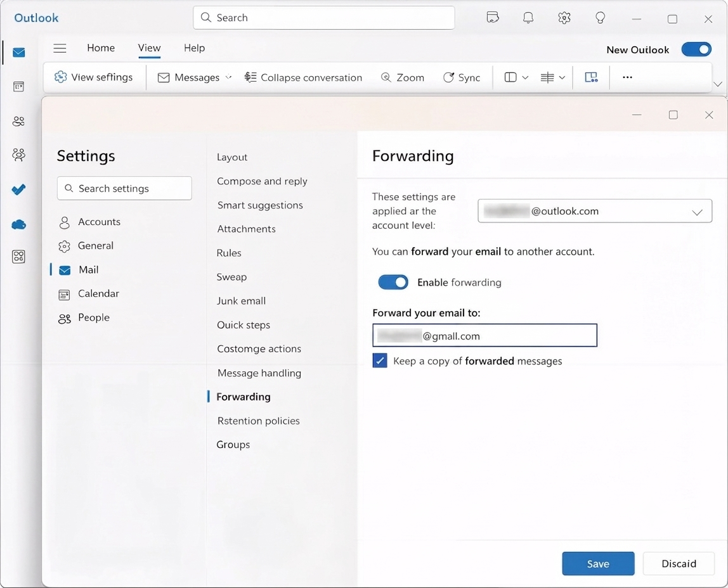Expand the density dropdown in ribbon

562,77
